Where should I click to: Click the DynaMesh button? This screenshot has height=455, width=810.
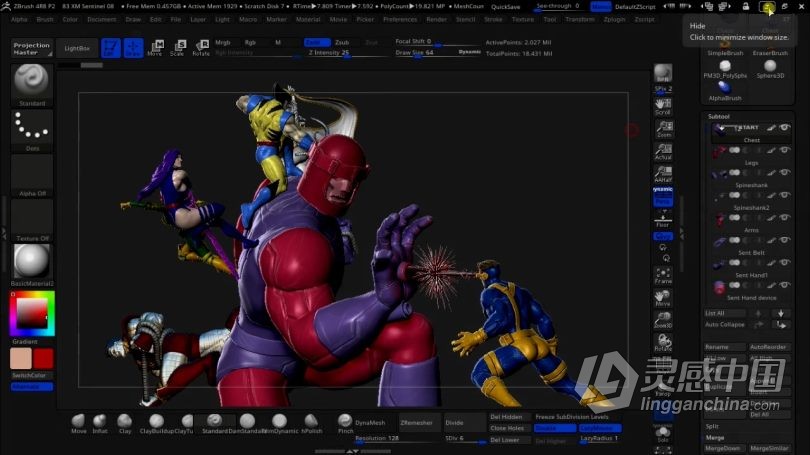click(370, 422)
